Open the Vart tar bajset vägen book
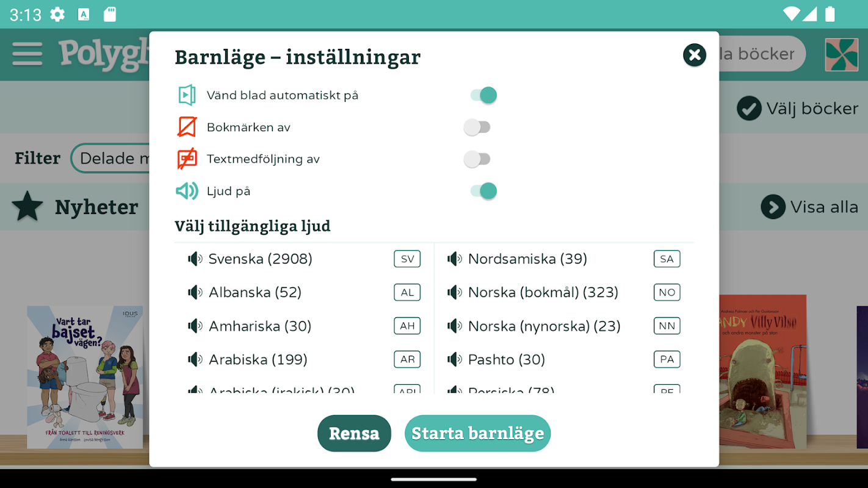 pyautogui.click(x=85, y=377)
